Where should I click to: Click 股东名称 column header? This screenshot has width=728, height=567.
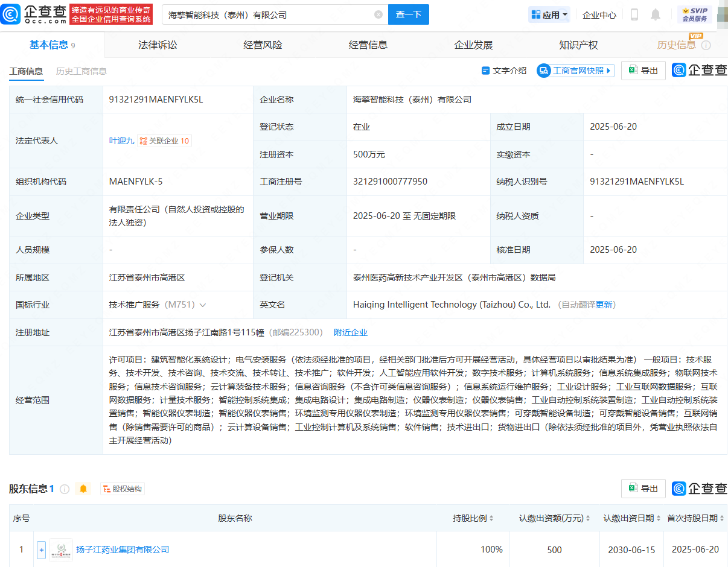tap(235, 518)
